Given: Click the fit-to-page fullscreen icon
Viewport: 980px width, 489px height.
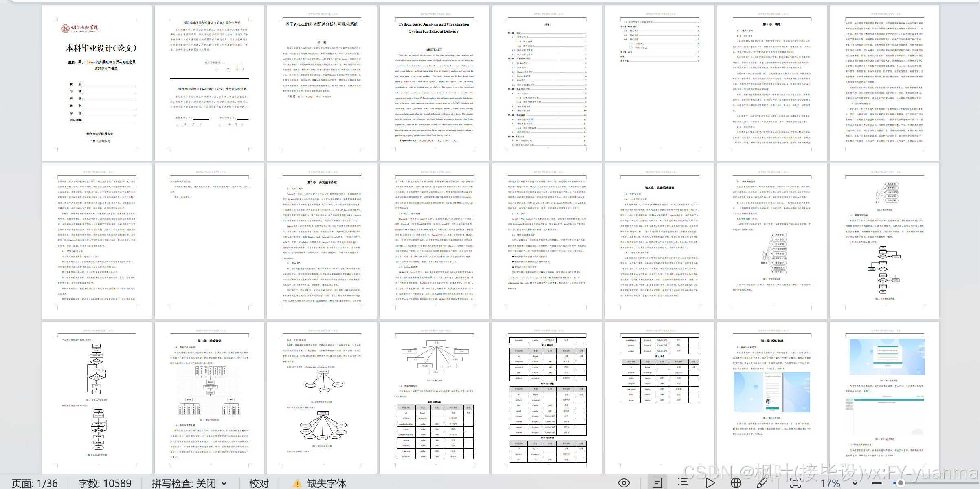Looking at the screenshot, I should pyautogui.click(x=795, y=483).
